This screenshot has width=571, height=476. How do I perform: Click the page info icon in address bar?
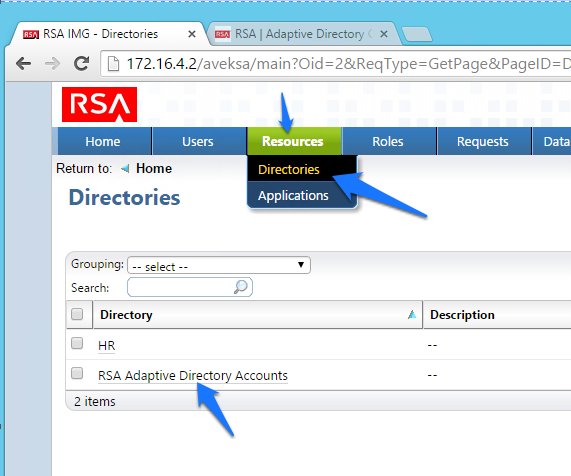(113, 64)
